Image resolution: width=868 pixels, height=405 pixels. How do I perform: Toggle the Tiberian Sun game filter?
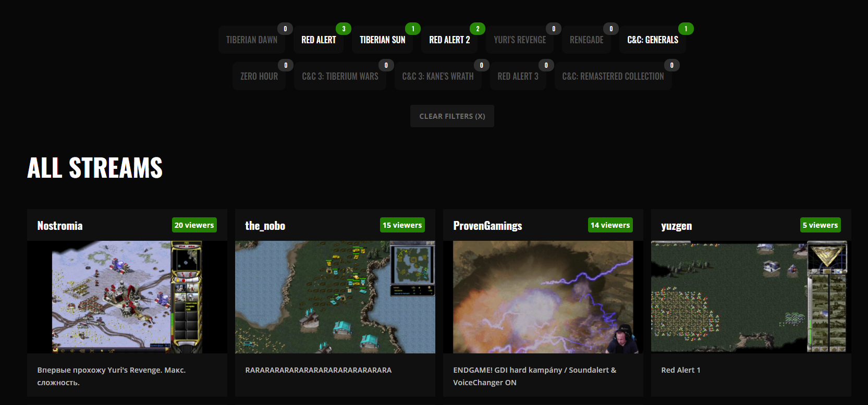coord(382,40)
